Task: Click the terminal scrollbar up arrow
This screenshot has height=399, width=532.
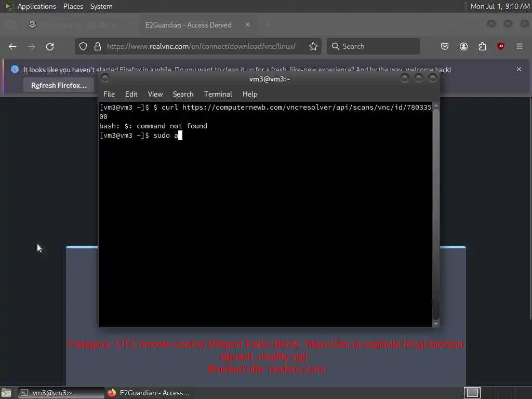Action: 436,106
